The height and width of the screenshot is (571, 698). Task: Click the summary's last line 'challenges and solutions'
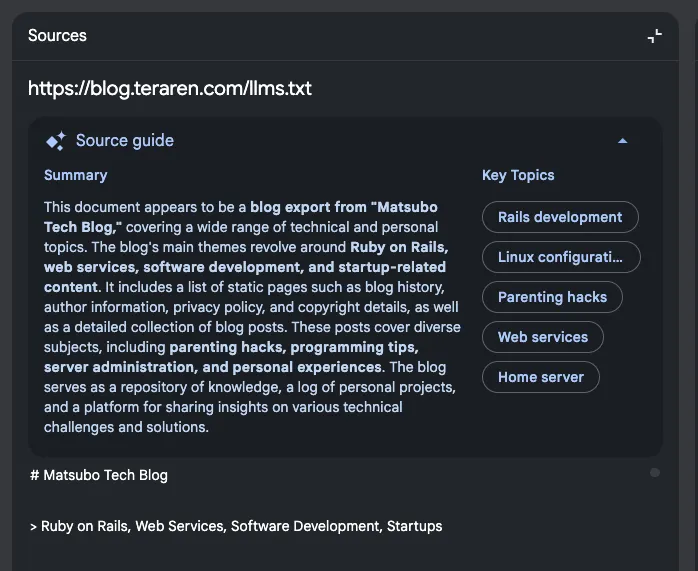tap(126, 427)
